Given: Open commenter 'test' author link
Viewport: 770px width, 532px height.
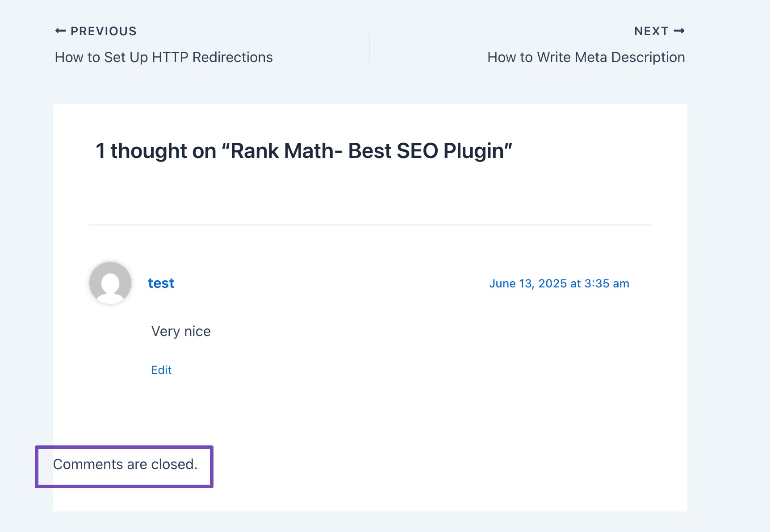Looking at the screenshot, I should tap(161, 283).
